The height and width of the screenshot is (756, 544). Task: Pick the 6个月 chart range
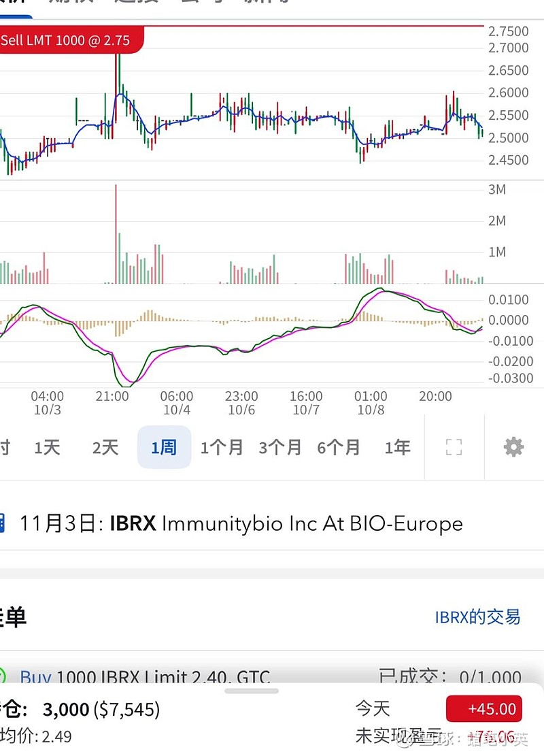click(339, 447)
